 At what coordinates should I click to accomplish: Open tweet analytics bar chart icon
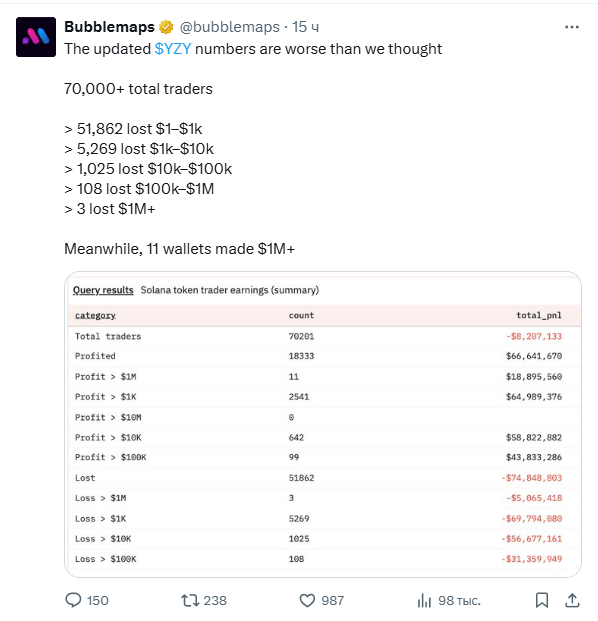pos(424,600)
